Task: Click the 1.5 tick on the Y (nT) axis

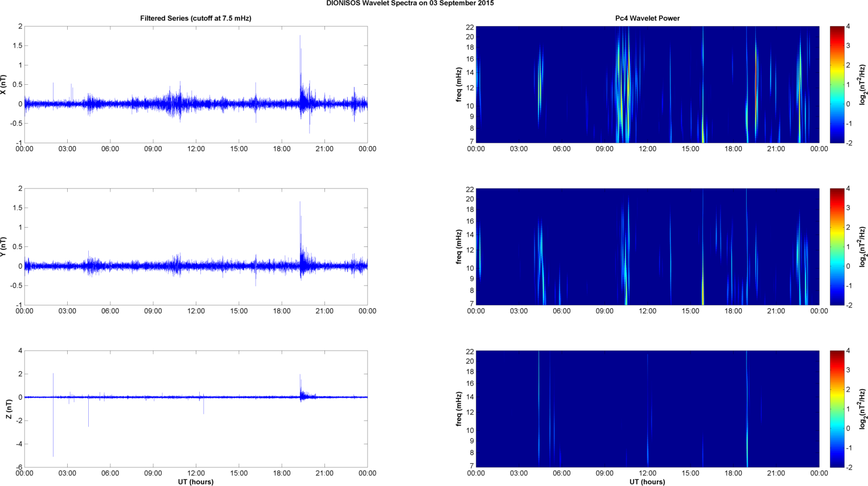Action: coord(18,208)
